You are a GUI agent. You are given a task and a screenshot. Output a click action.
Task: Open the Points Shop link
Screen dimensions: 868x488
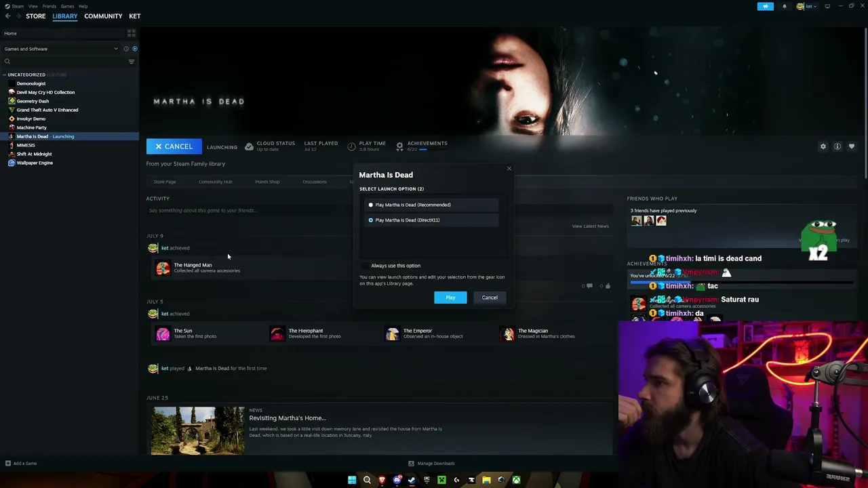coord(267,182)
